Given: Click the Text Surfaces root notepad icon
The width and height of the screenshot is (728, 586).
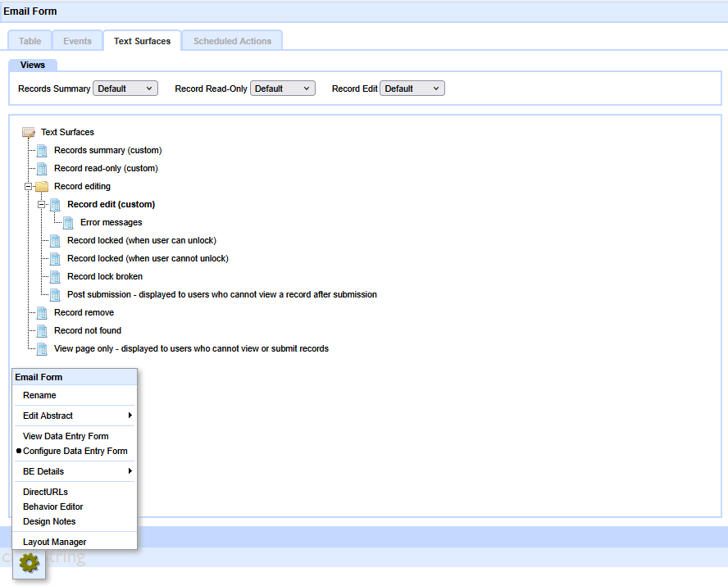Looking at the screenshot, I should coord(29,132).
